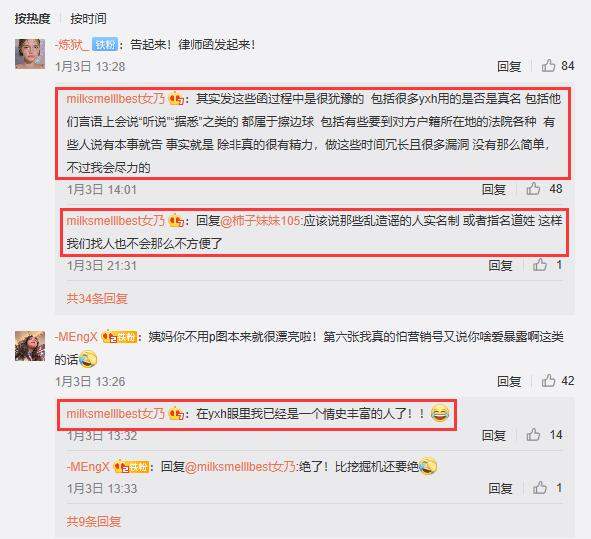Like the 13:33 reply by -MEngX
The image size is (591, 539).
[x=540, y=488]
